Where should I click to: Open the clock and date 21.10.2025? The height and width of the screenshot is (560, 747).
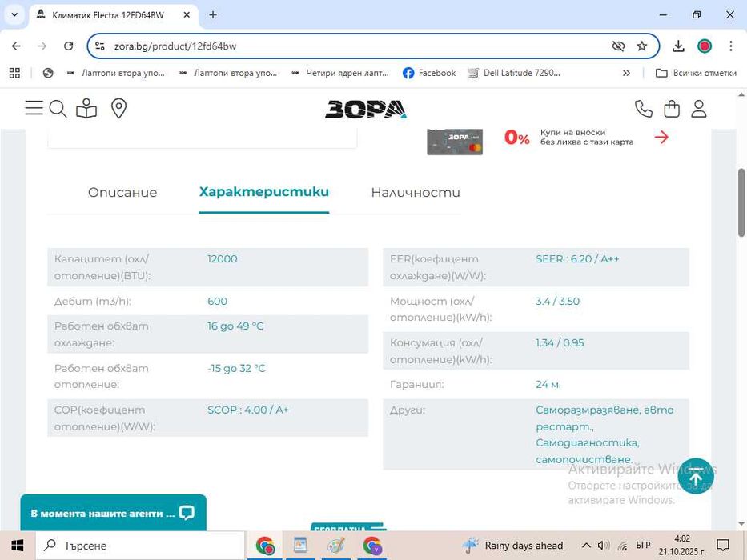[682, 546]
